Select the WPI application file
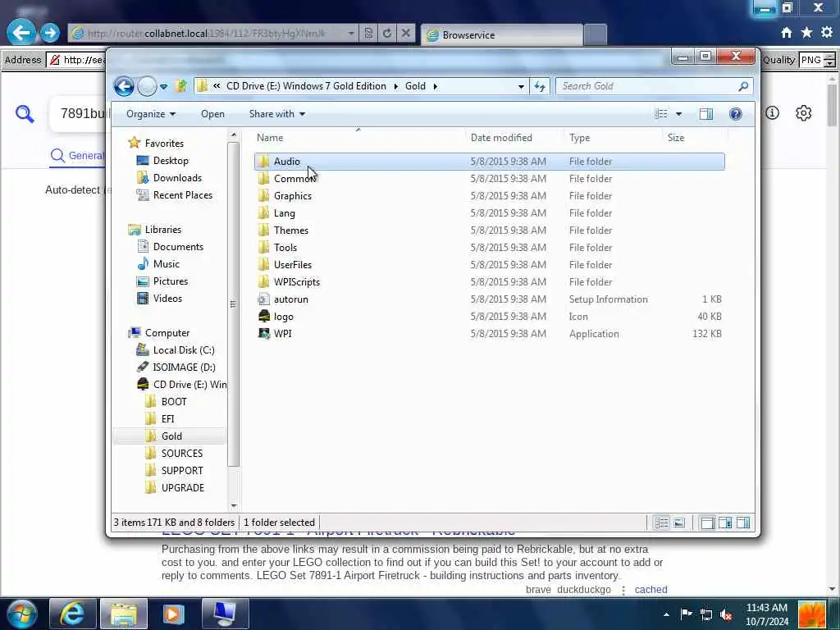The width and height of the screenshot is (840, 630). (x=489, y=334)
